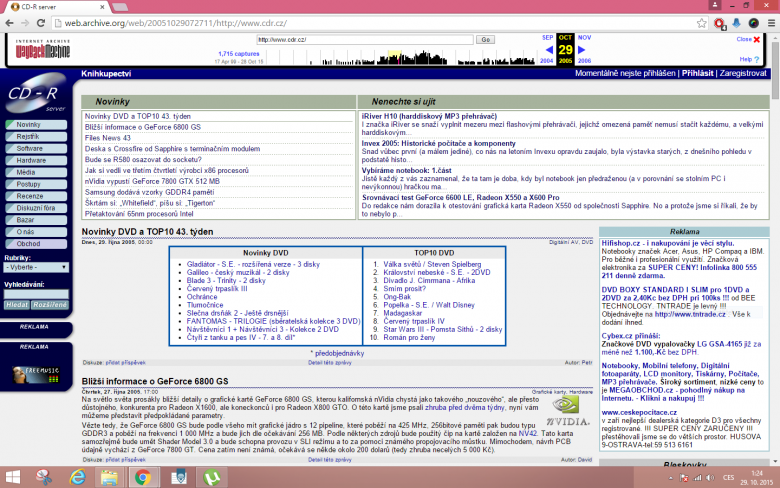The width and height of the screenshot is (780, 488).
Task: Click the Přihlásit login link
Action: (697, 73)
